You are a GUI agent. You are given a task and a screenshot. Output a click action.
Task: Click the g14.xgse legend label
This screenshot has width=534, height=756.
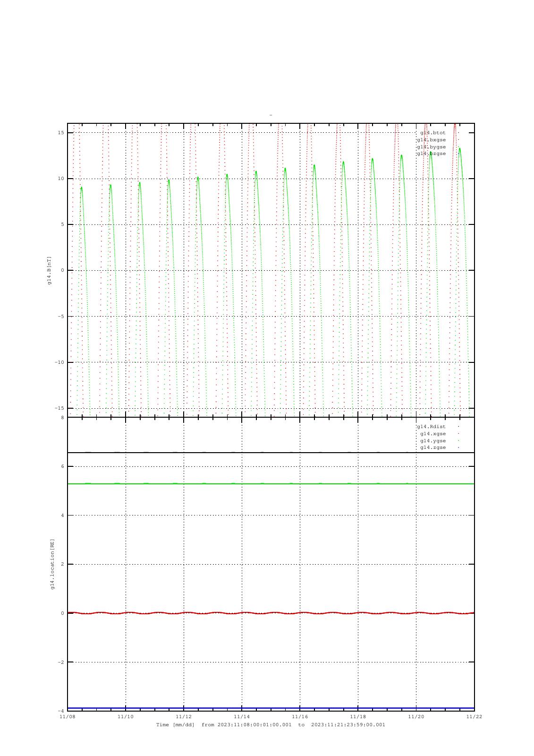[x=432, y=434]
